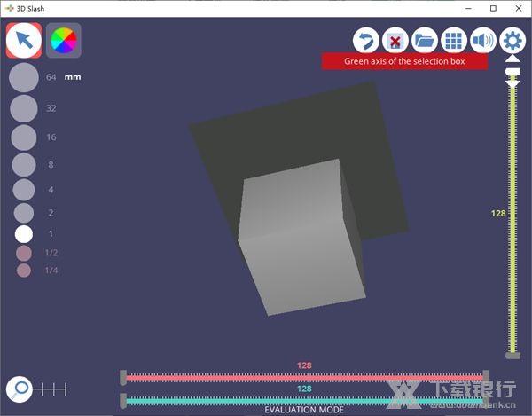The width and height of the screenshot is (532, 416).
Task: Click the undo arrow icon
Action: (x=365, y=41)
